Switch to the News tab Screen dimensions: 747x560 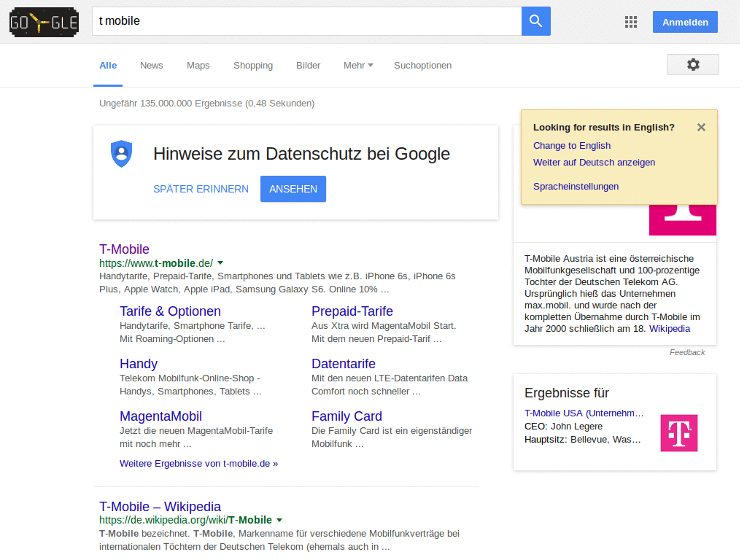pos(152,65)
